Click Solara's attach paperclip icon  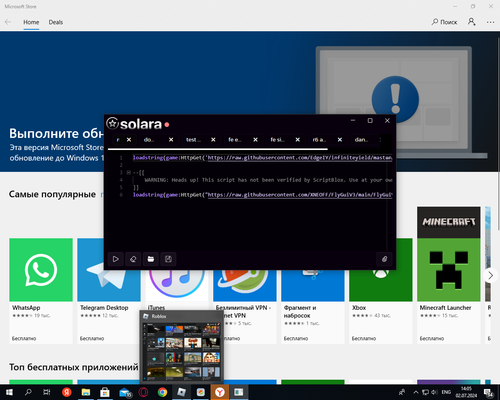384,259
